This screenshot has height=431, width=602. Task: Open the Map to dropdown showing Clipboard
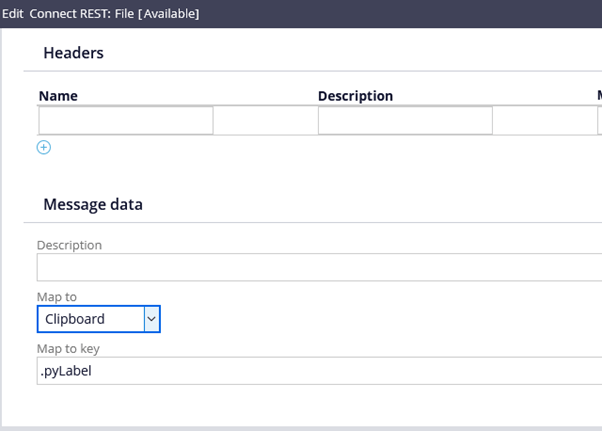pos(152,319)
